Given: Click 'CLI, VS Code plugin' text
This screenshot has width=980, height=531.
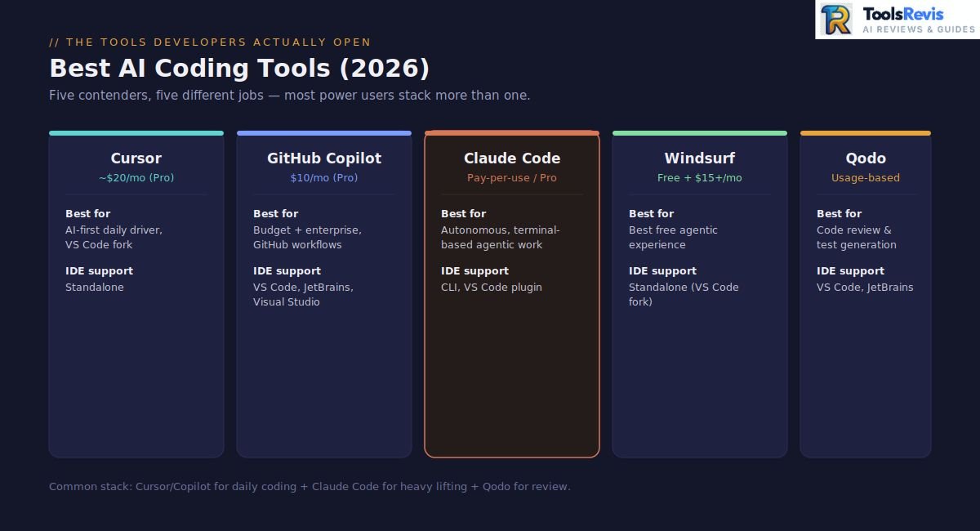Looking at the screenshot, I should 492,287.
